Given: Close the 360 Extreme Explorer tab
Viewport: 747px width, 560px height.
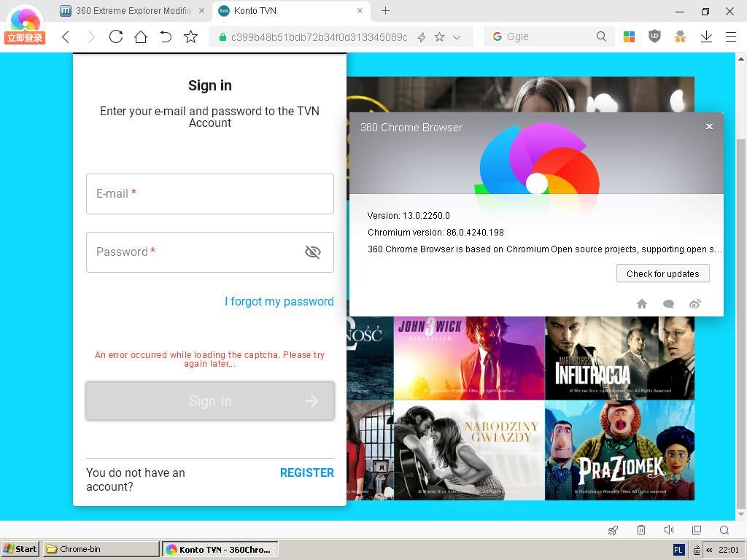Looking at the screenshot, I should 201,10.
